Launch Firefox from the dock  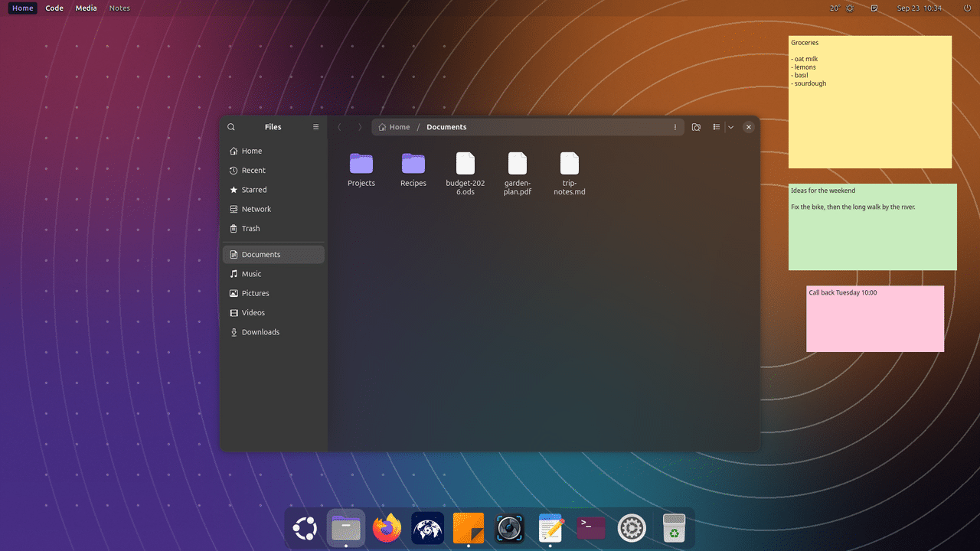click(x=387, y=528)
